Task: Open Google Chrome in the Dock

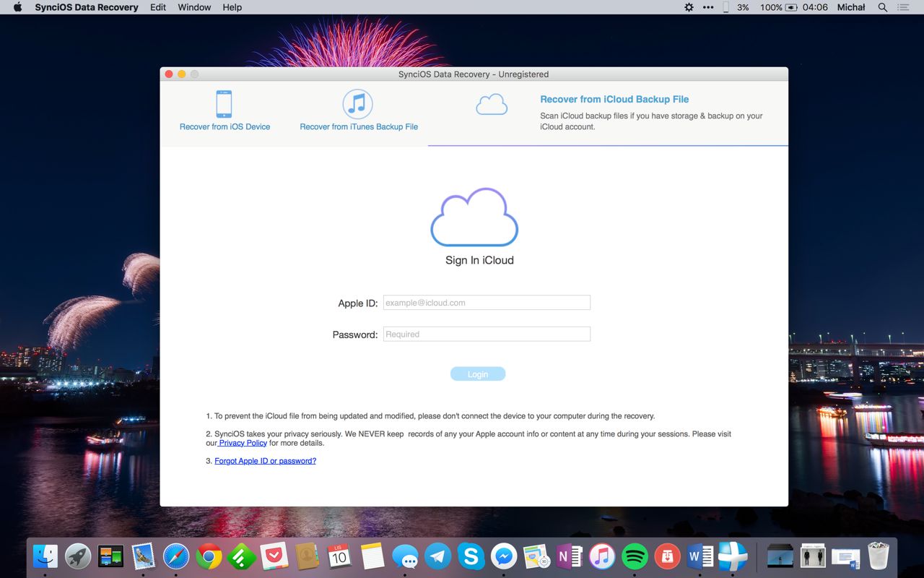Action: click(x=209, y=556)
